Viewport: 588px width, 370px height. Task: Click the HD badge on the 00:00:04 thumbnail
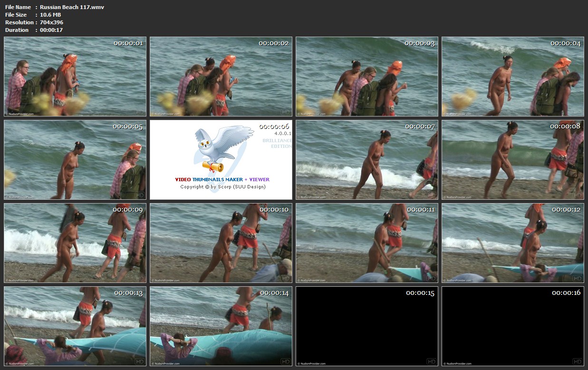pyautogui.click(x=577, y=112)
